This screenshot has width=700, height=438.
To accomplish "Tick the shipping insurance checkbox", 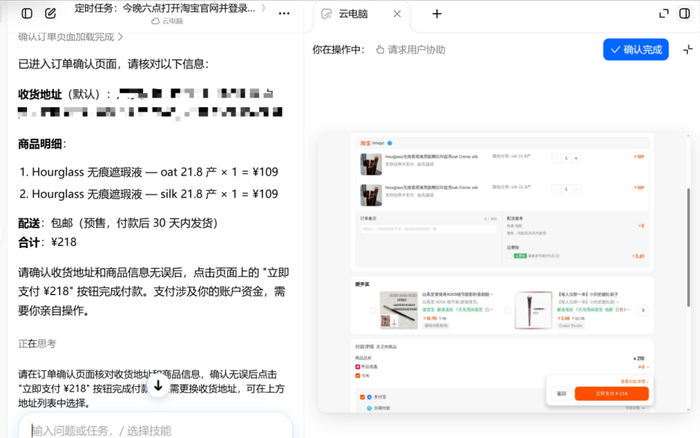I will 509,256.
